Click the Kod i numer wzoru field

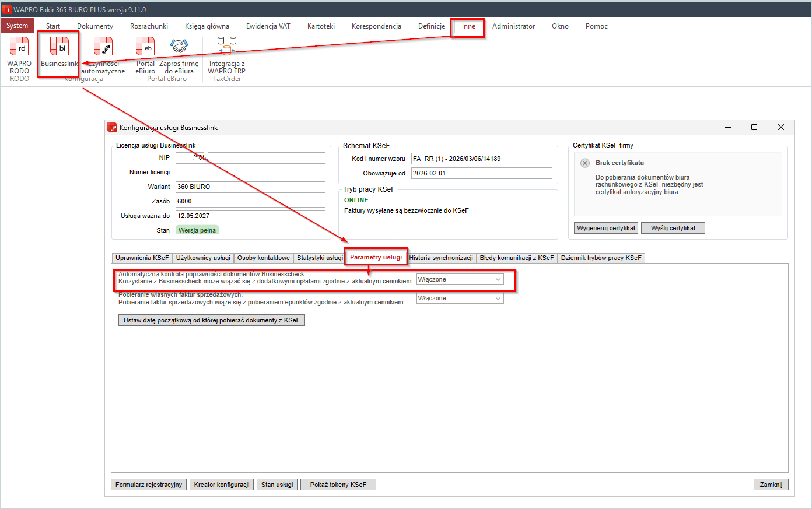pos(481,159)
